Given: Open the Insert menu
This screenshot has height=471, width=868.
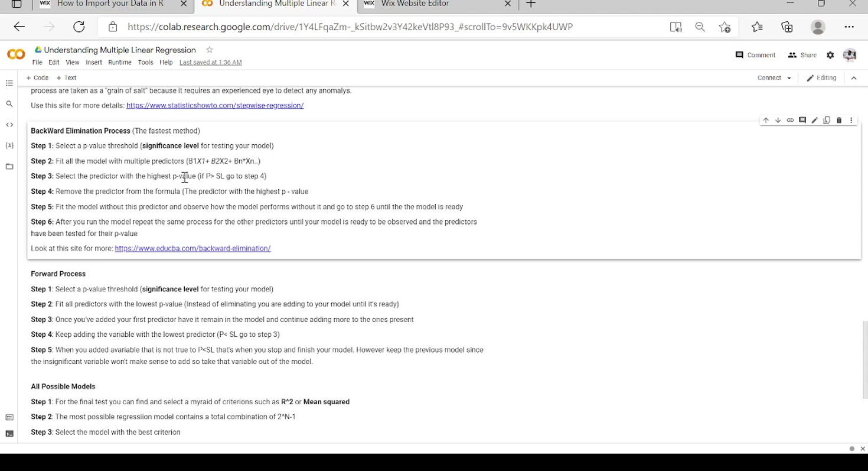Looking at the screenshot, I should click(93, 63).
